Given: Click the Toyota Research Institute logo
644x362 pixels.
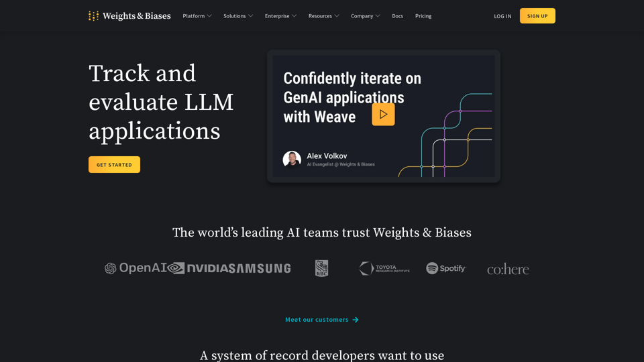Looking at the screenshot, I should [x=384, y=268].
